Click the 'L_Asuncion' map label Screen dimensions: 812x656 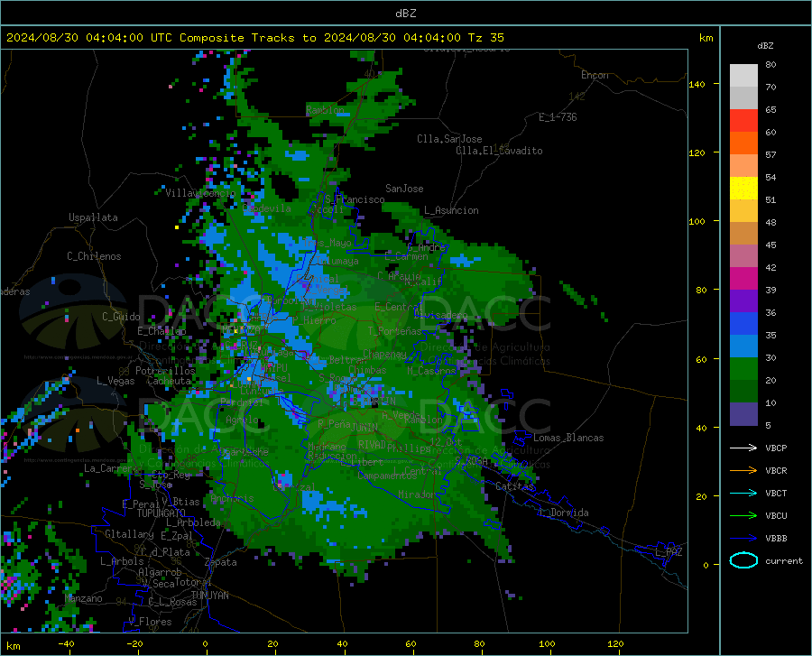(451, 210)
